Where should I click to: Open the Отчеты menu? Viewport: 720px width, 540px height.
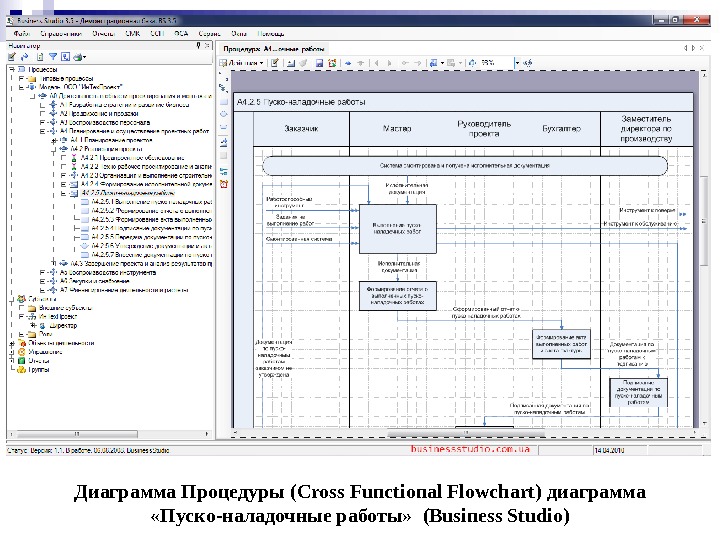(x=103, y=34)
